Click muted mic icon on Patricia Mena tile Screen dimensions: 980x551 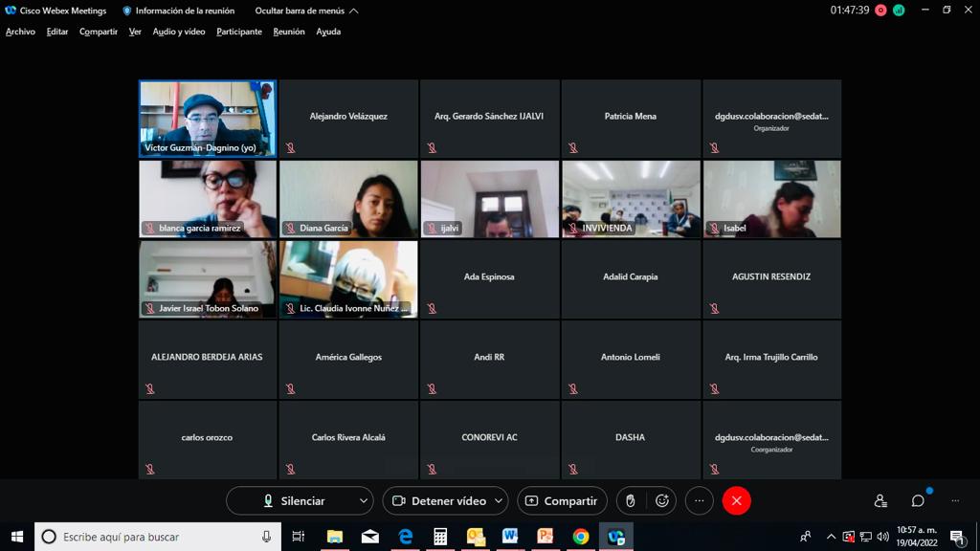(x=573, y=148)
